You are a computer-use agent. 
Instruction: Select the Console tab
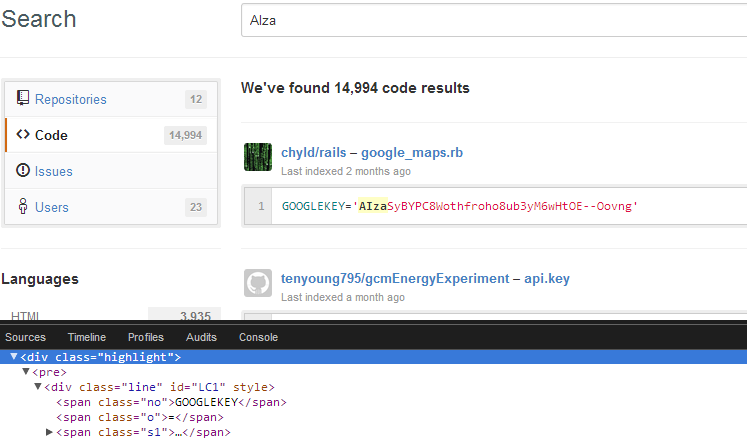258,338
